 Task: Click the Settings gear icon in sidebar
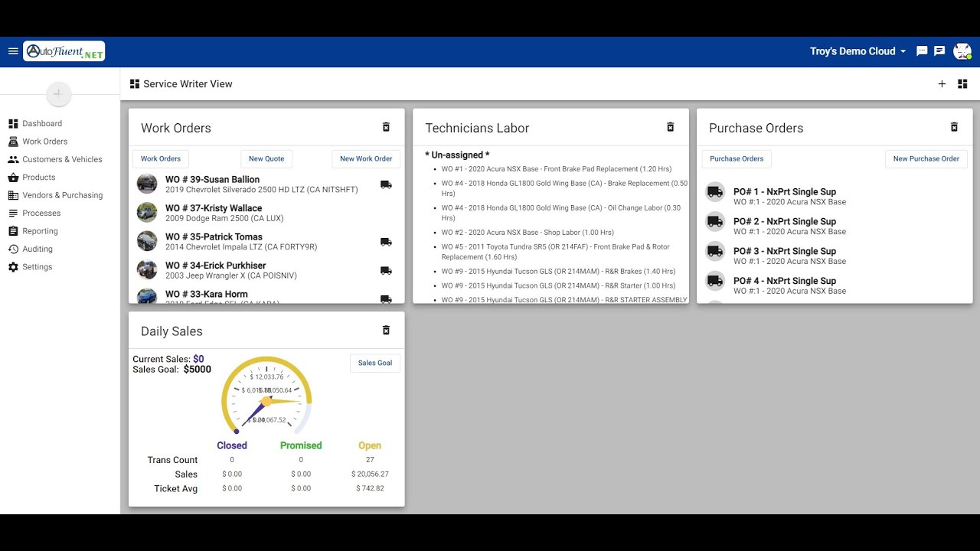coord(13,267)
